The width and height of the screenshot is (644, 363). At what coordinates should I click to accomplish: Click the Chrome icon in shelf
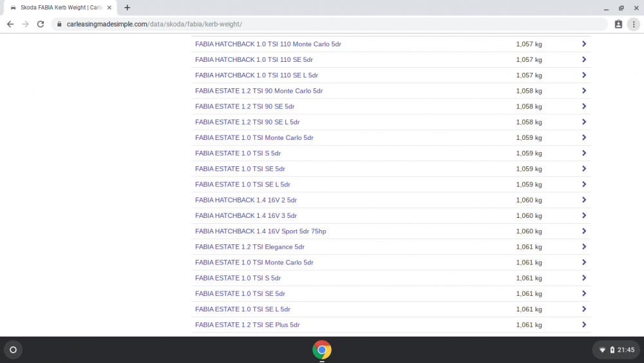pyautogui.click(x=322, y=350)
